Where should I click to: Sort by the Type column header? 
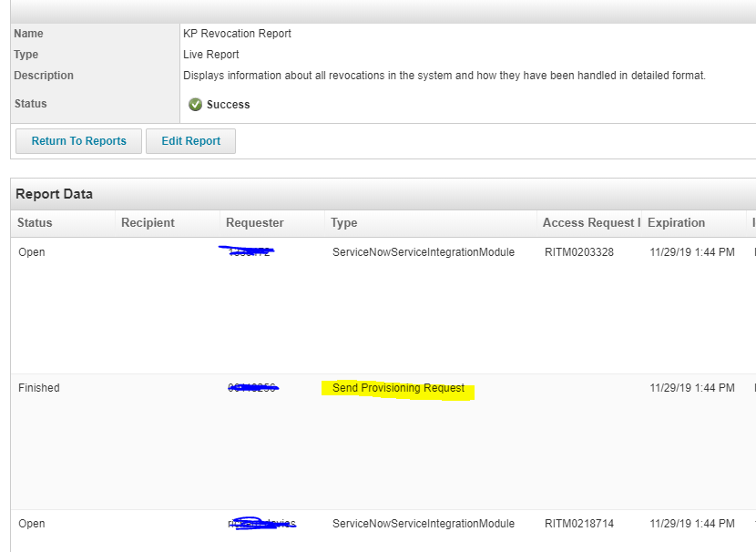(x=344, y=223)
